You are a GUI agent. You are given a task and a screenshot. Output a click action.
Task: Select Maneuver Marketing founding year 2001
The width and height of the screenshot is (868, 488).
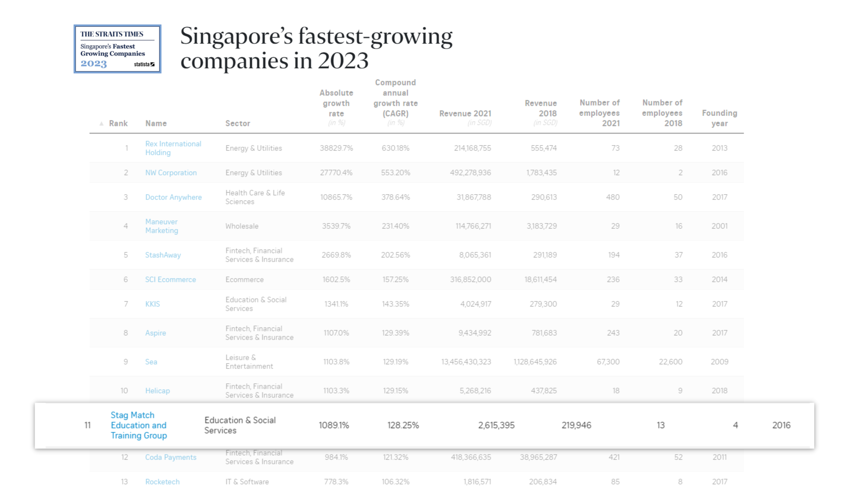719,226
